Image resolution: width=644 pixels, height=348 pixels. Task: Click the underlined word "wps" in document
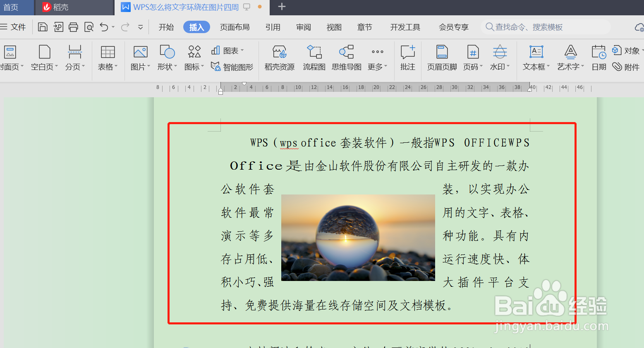pos(289,143)
